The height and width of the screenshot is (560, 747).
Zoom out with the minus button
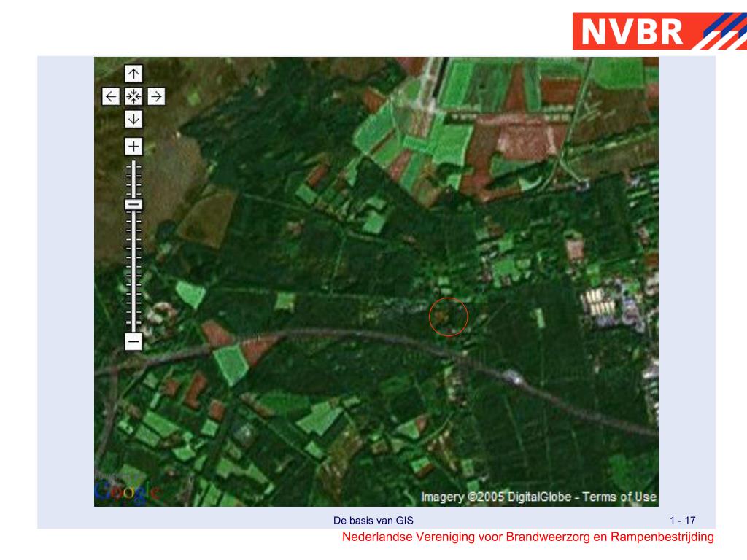pos(133,341)
